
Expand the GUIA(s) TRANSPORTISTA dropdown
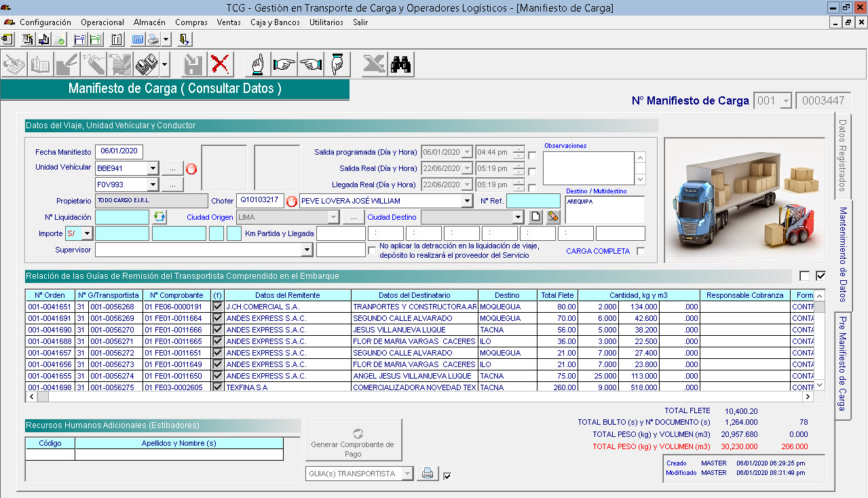(x=407, y=474)
